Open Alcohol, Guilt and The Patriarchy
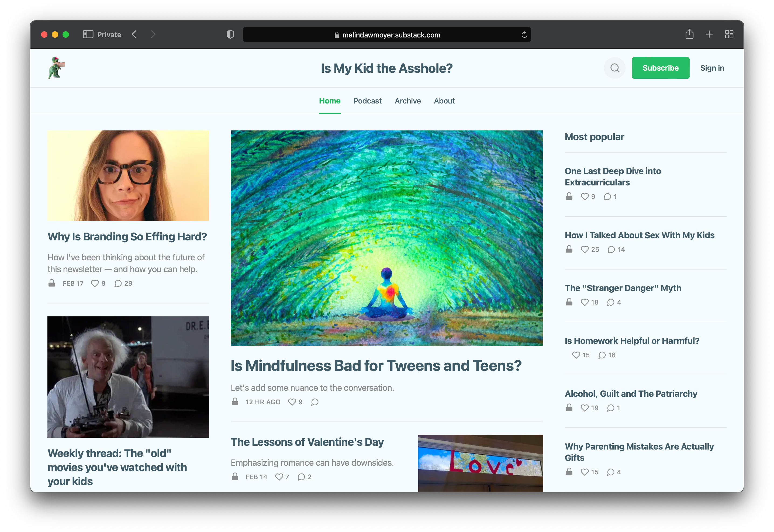 click(x=631, y=394)
